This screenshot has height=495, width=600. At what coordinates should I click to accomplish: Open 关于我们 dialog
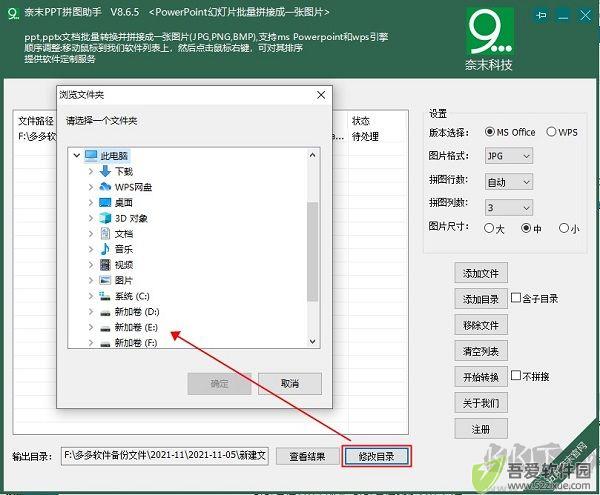click(x=481, y=403)
